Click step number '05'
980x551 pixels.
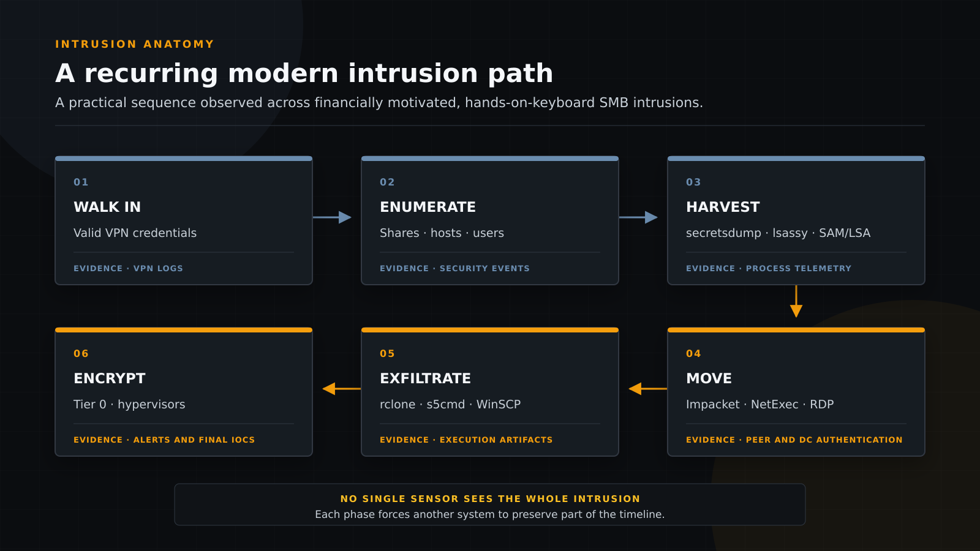click(387, 353)
